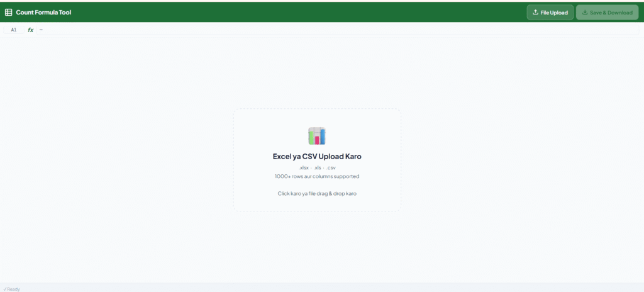Click the download arrow icon beside Save
The image size is (644, 292).
tap(584, 13)
